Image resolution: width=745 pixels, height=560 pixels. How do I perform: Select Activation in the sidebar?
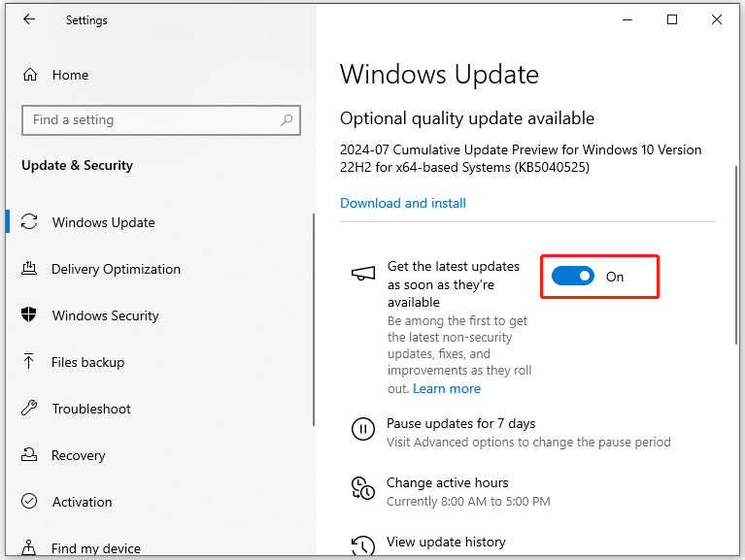[x=82, y=502]
